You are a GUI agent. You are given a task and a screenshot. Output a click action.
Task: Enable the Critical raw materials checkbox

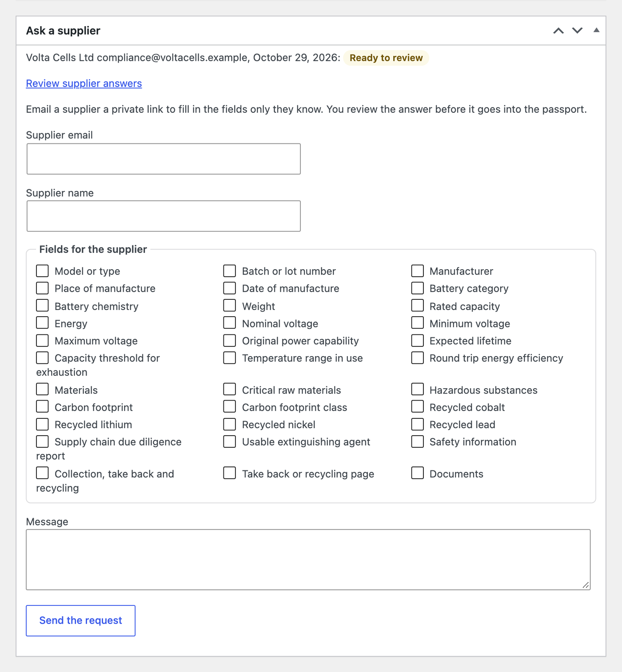[x=230, y=390]
